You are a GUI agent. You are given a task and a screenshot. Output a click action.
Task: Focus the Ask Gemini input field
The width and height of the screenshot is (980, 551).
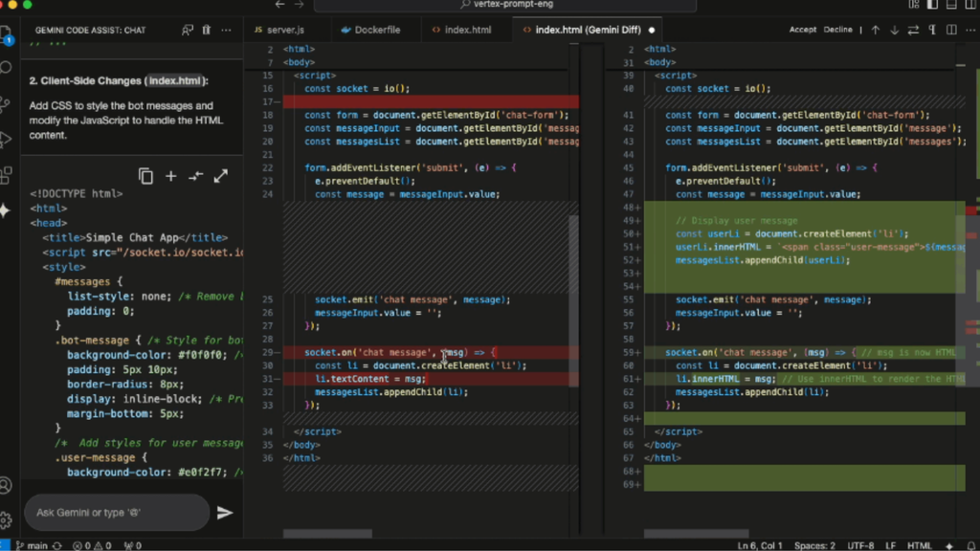click(x=116, y=513)
